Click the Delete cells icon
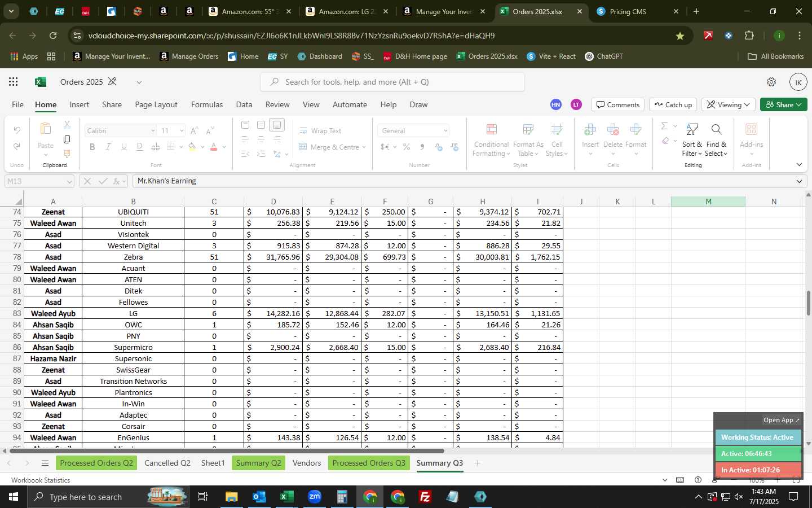The image size is (812, 508). (x=613, y=130)
